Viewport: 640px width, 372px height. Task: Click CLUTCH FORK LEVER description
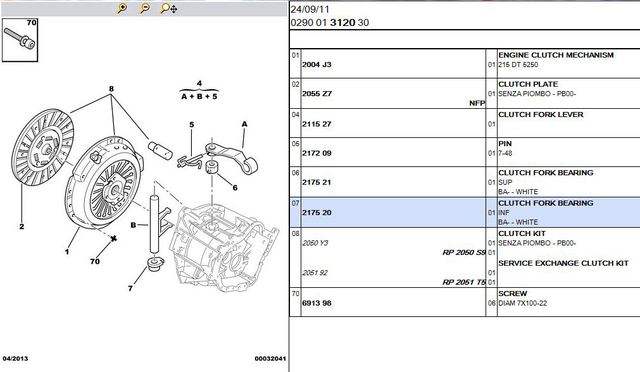pyautogui.click(x=541, y=114)
